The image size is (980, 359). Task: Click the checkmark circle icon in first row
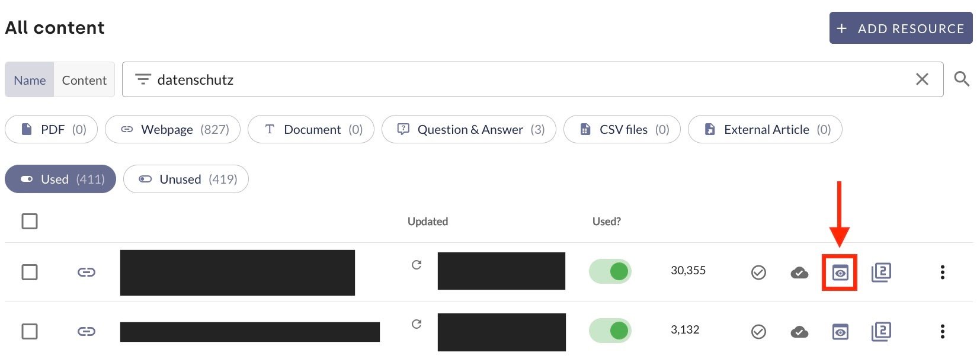coord(758,273)
